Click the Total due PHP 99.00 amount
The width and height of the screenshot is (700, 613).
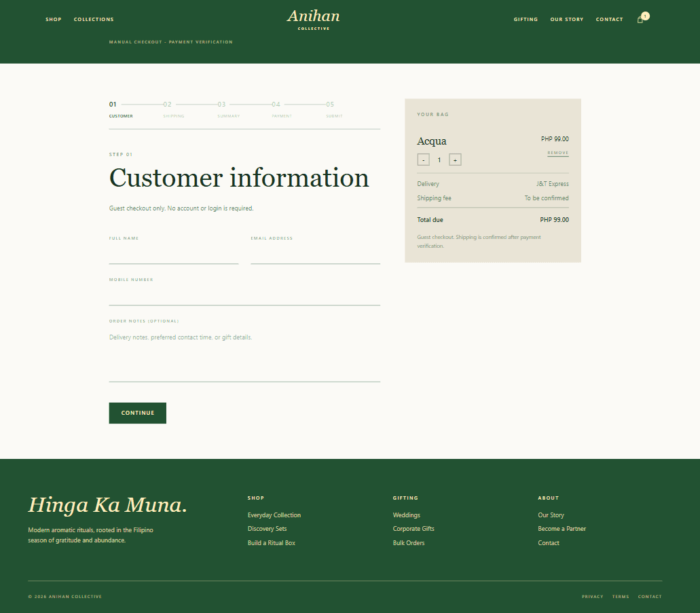point(554,220)
